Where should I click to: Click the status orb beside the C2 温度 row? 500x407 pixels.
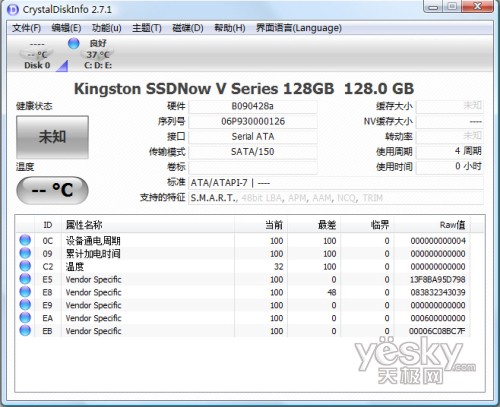[x=25, y=266]
